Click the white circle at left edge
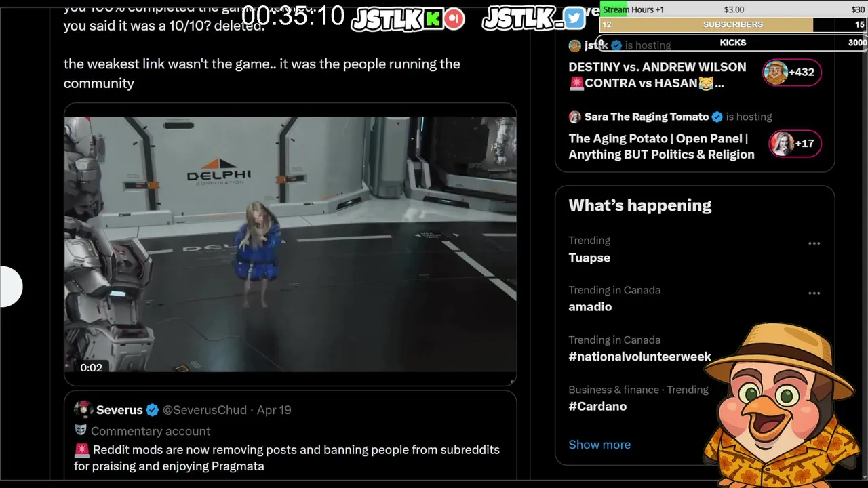 tap(11, 287)
